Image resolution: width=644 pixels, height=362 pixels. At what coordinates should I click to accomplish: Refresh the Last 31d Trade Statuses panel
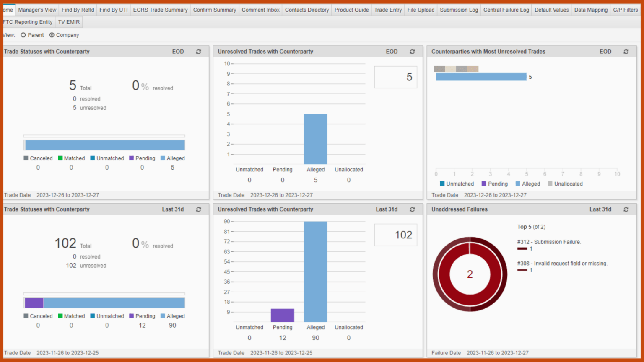click(198, 209)
